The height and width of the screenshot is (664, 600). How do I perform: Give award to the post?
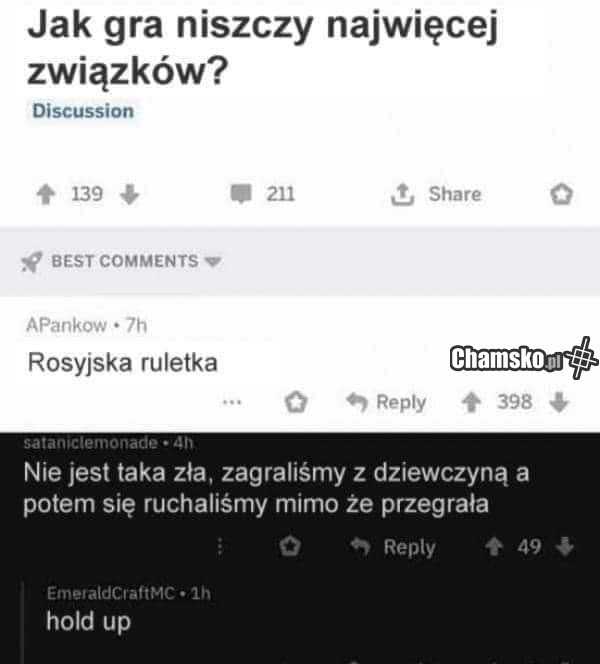pos(561,194)
